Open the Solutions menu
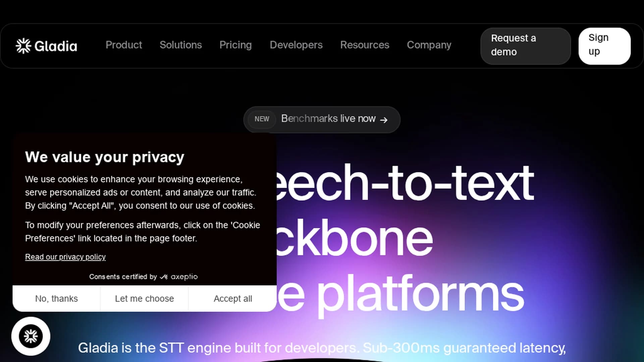The height and width of the screenshot is (362, 644). pos(180,45)
